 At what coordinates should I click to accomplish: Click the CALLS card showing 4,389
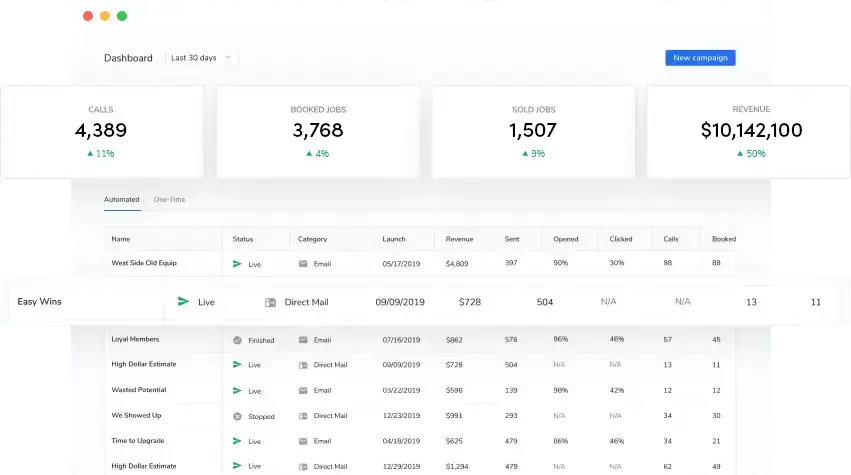click(102, 132)
